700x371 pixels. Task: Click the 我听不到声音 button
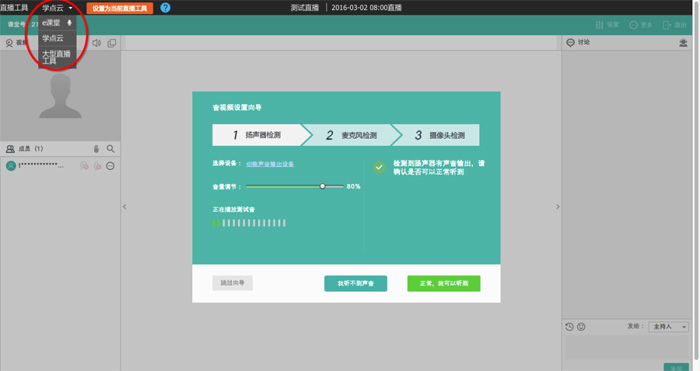[x=355, y=283]
